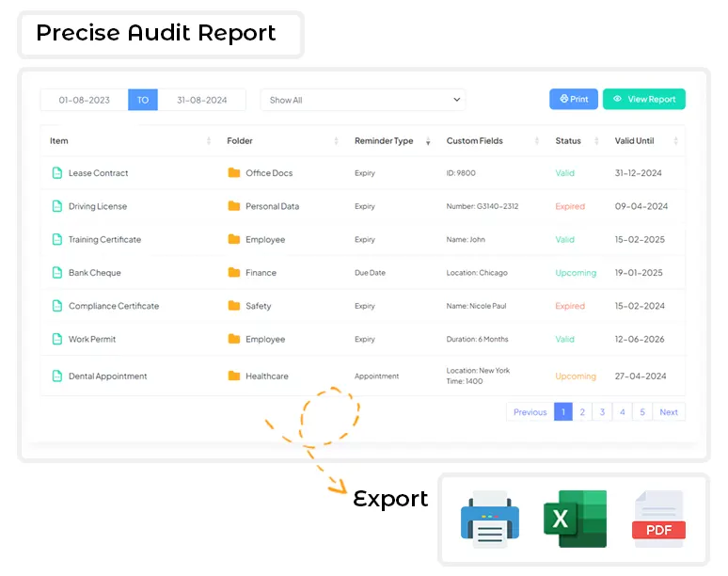The height and width of the screenshot is (576, 728).
Task: Click the TO date range button
Action: pyautogui.click(x=143, y=100)
